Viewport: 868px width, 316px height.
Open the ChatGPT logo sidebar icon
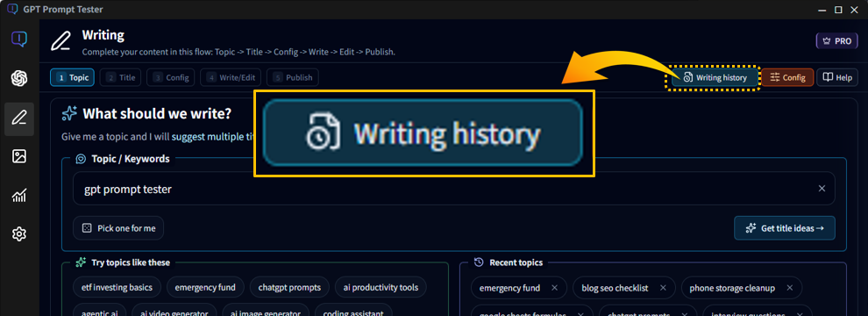pyautogui.click(x=19, y=78)
